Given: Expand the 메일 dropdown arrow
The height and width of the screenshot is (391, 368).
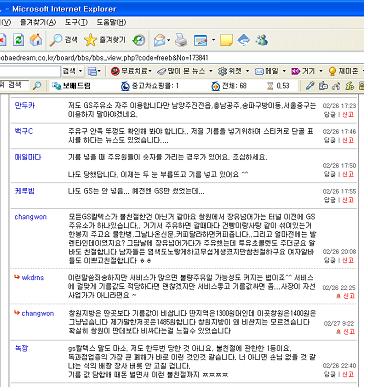Looking at the screenshot, I should tap(284, 71).
